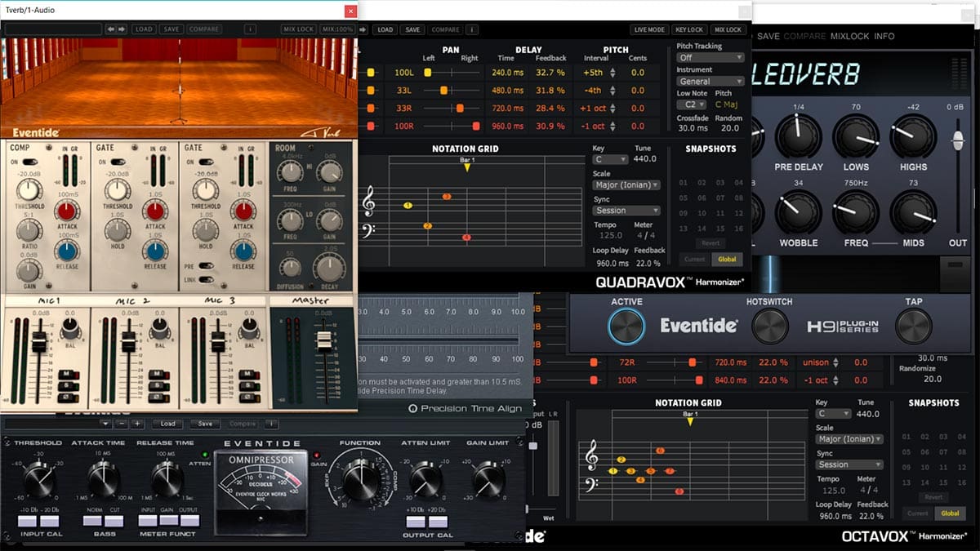The image size is (980, 551).
Task: Open the Quadravox Key dropdown
Action: point(609,160)
